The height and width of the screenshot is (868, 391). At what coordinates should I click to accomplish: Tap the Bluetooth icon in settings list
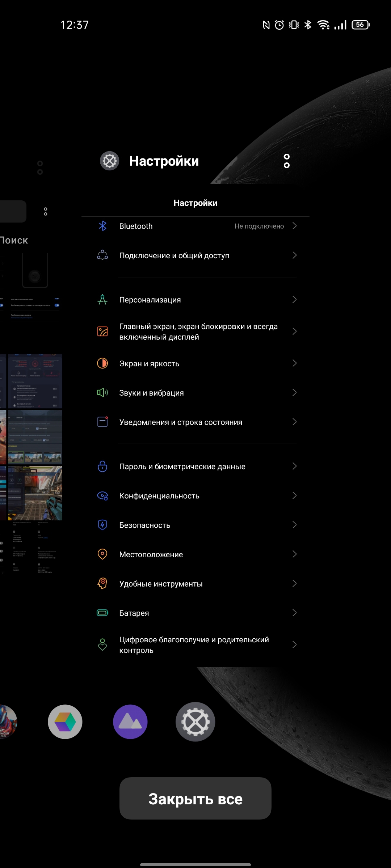pos(102,226)
